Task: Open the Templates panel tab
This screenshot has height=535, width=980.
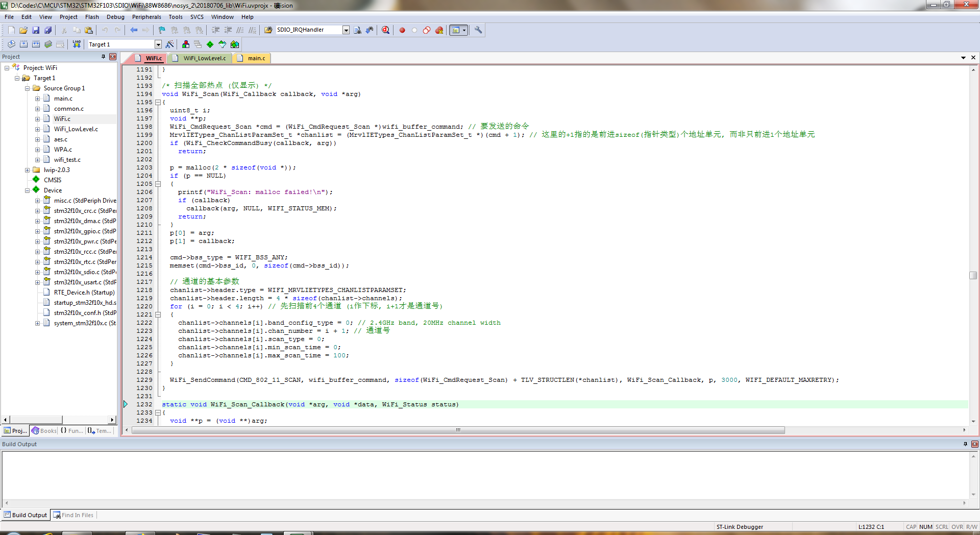Action: click(100, 431)
